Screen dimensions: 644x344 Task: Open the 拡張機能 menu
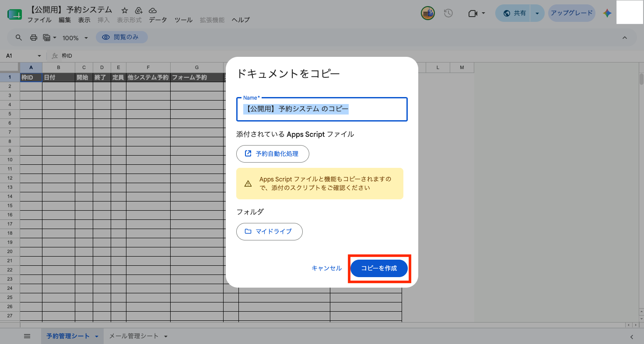pos(212,20)
